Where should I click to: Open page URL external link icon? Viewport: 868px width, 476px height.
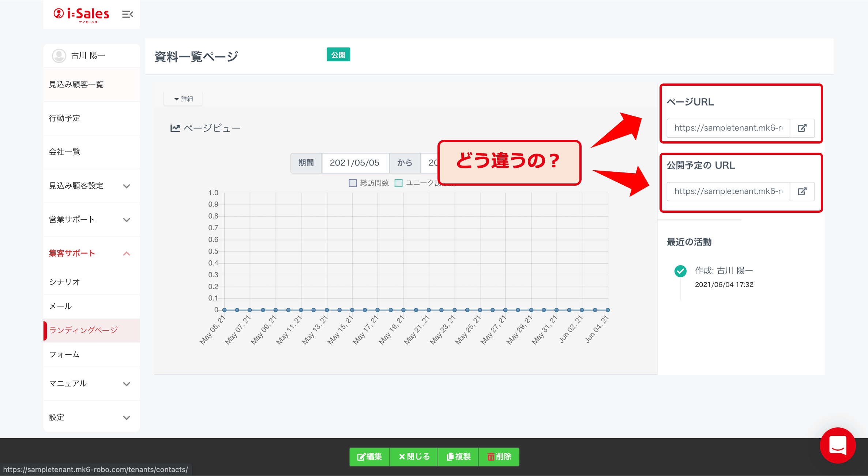click(x=802, y=128)
